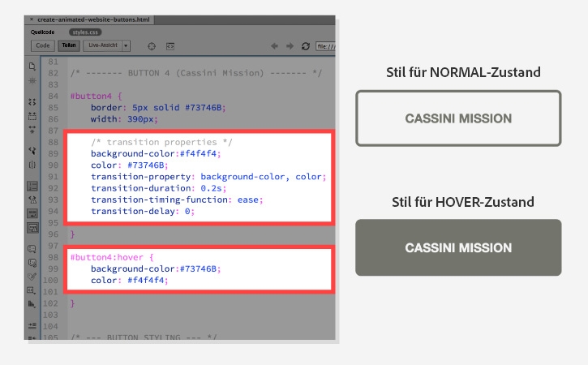Click the normal-state CASSINI MISSION outlined button
The height and width of the screenshot is (365, 588).
pos(458,118)
